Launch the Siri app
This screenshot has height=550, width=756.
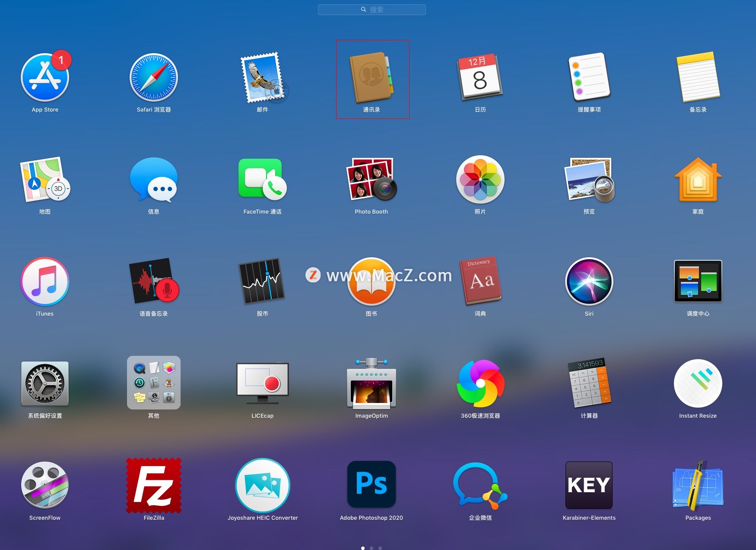589,282
